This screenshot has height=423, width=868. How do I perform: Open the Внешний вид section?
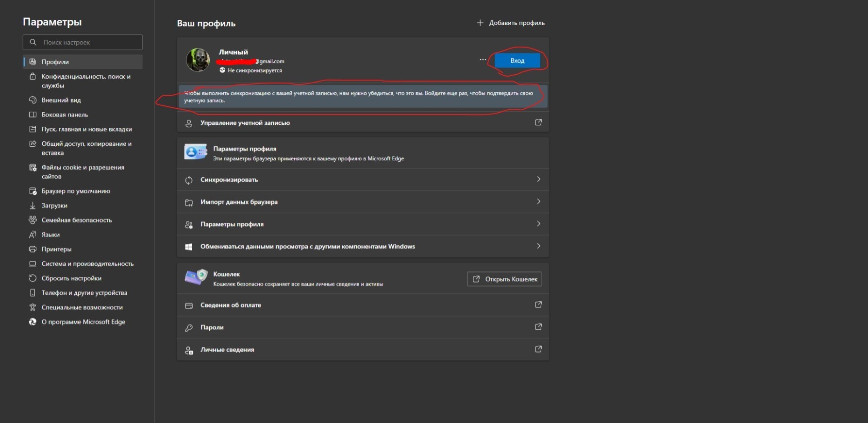coord(83,100)
